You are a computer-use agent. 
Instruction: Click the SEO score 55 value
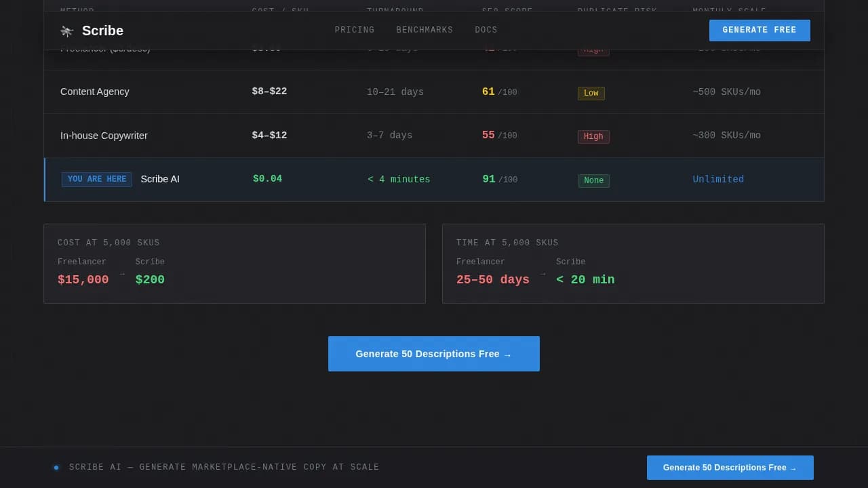[x=488, y=136]
